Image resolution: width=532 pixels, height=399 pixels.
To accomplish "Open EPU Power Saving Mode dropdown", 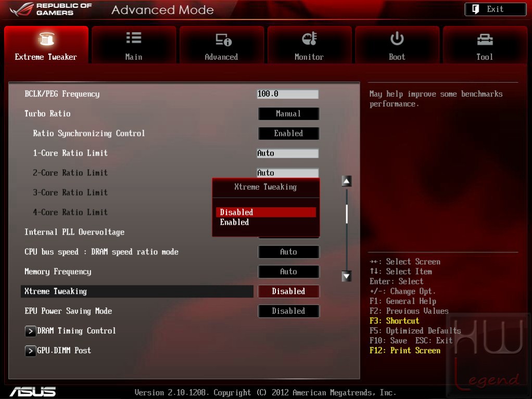I will pos(288,311).
